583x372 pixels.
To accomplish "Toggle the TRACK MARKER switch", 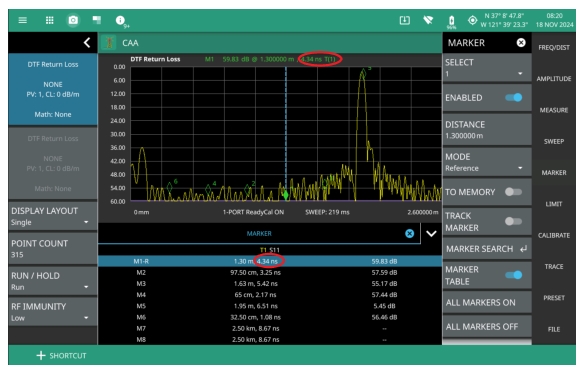I will click(x=513, y=221).
